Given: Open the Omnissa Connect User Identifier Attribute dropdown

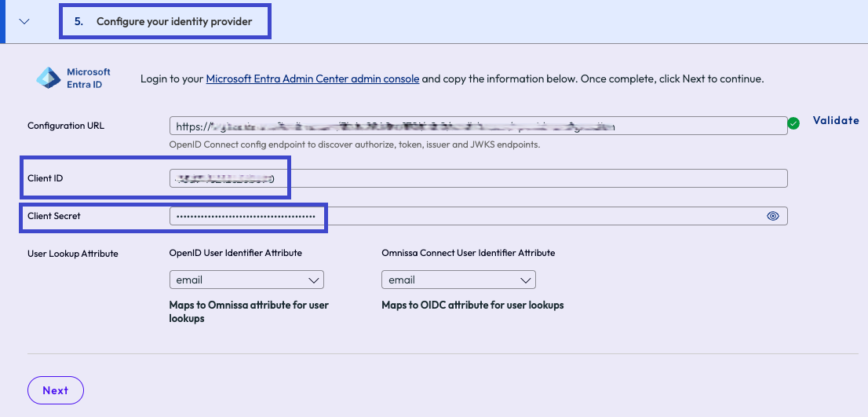Looking at the screenshot, I should pos(458,280).
